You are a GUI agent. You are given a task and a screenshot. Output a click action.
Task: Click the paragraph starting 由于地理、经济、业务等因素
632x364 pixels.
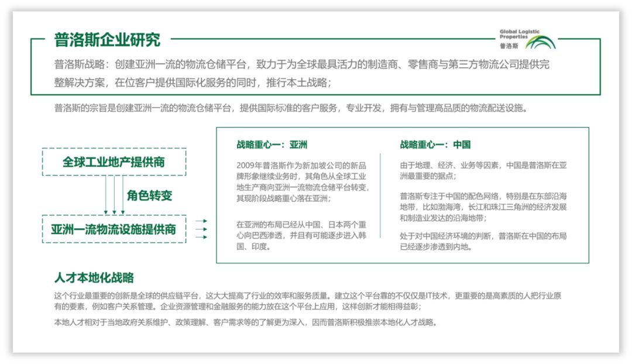pos(483,170)
